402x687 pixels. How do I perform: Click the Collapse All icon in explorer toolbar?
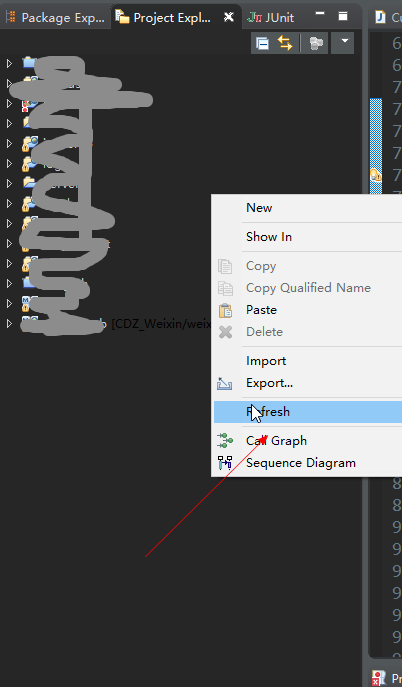click(262, 44)
